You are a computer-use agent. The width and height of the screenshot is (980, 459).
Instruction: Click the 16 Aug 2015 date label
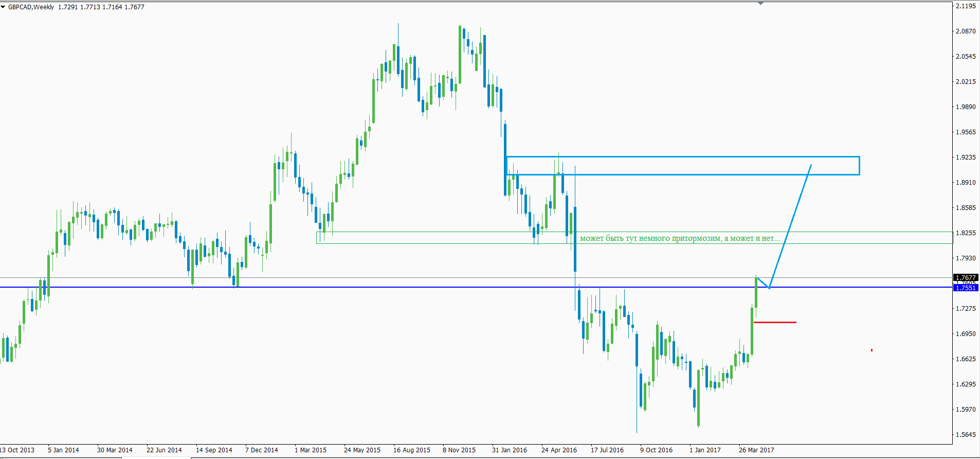[412, 450]
